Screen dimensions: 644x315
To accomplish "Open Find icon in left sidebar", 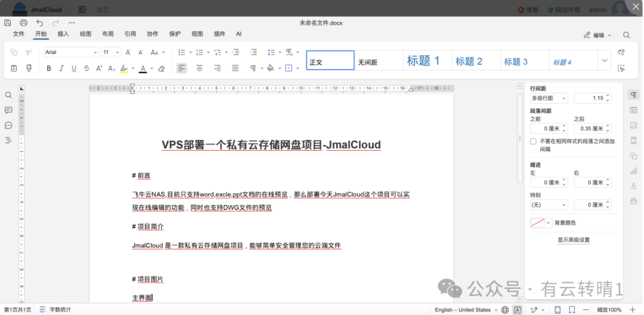I will coord(8,95).
